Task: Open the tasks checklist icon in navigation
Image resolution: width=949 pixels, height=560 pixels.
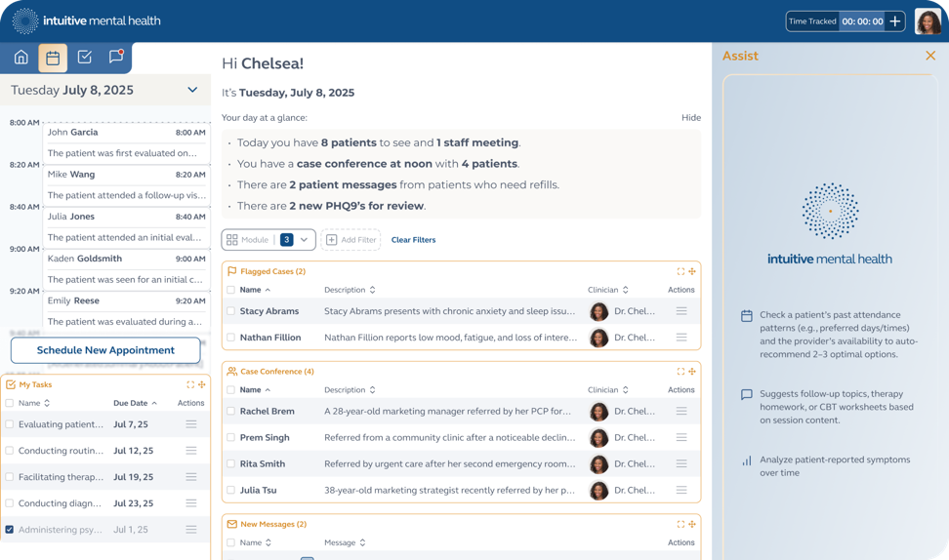Action: pyautogui.click(x=85, y=58)
